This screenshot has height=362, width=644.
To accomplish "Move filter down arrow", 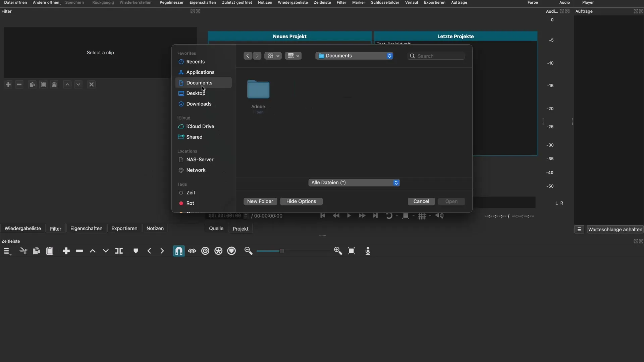I will [78, 84].
